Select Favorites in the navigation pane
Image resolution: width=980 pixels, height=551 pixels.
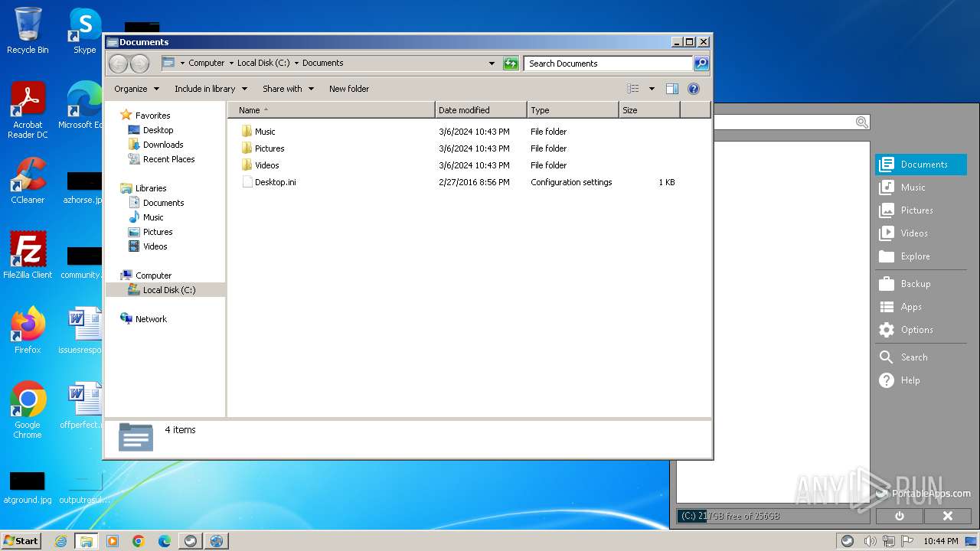point(152,116)
